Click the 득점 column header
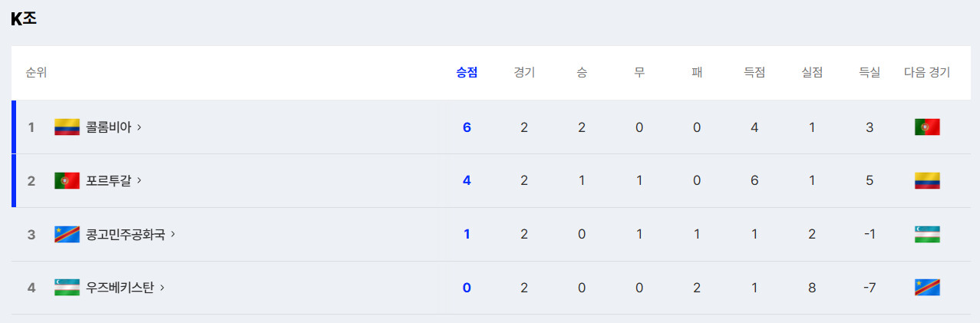 (x=754, y=73)
